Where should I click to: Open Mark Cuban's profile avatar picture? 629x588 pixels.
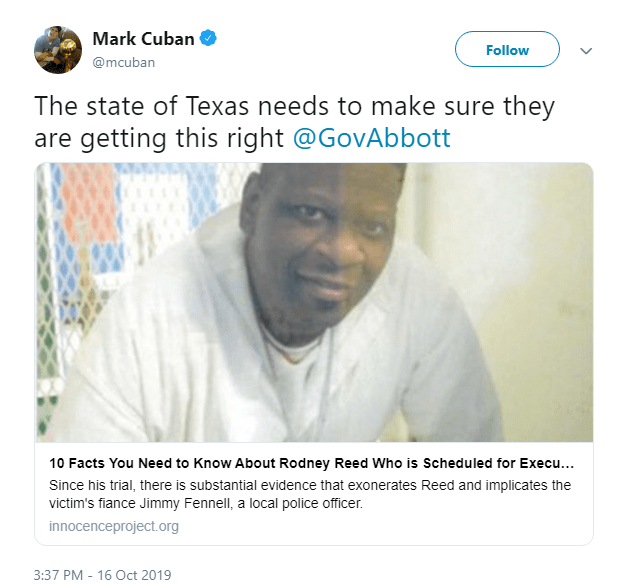(x=58, y=50)
